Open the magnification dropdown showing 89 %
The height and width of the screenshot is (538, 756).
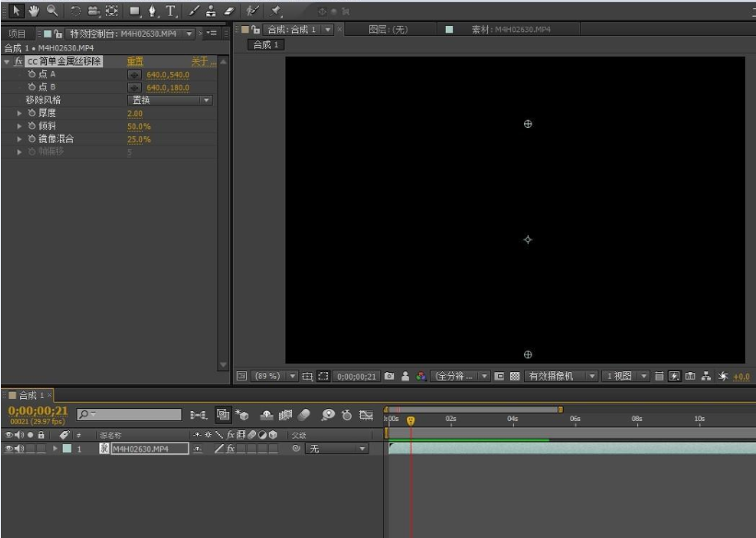[x=273, y=377]
